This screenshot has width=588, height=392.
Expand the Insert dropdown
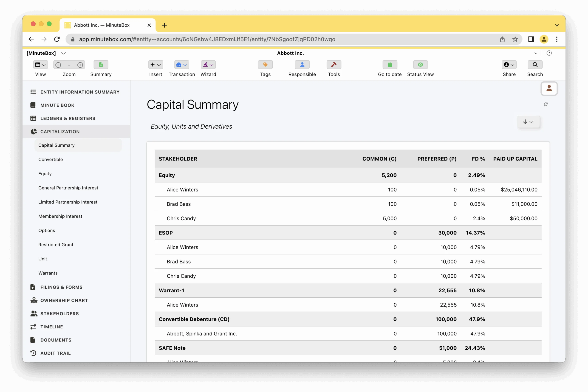coord(155,65)
